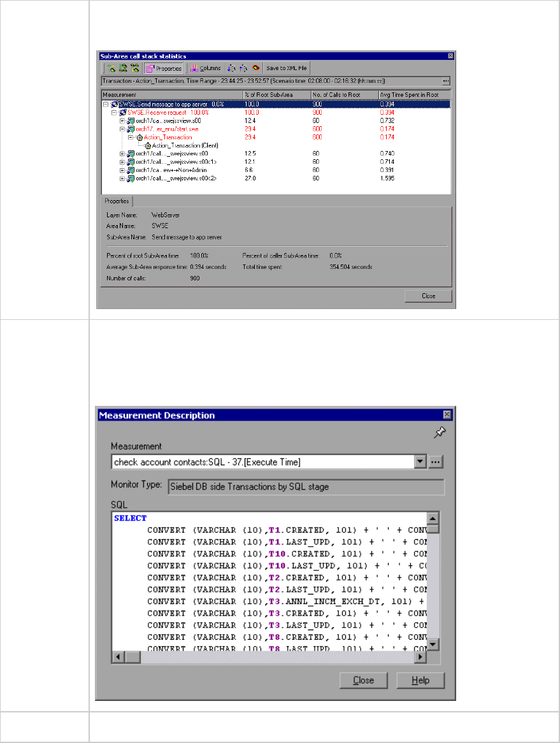Sort by No. of Calls to Root column
The height and width of the screenshot is (743, 560).
pyautogui.click(x=345, y=95)
